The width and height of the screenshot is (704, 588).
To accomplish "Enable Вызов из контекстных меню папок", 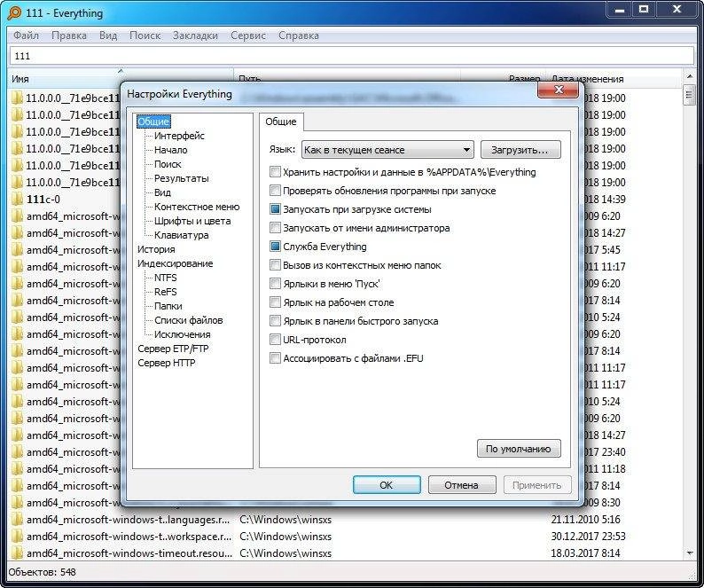I will pyautogui.click(x=275, y=265).
